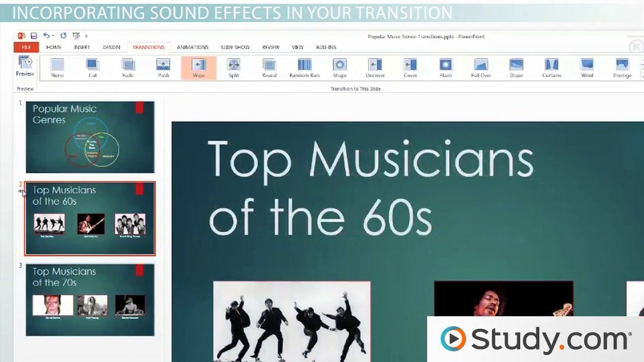Select the Curtains transition
The width and height of the screenshot is (644, 362).
tap(551, 68)
